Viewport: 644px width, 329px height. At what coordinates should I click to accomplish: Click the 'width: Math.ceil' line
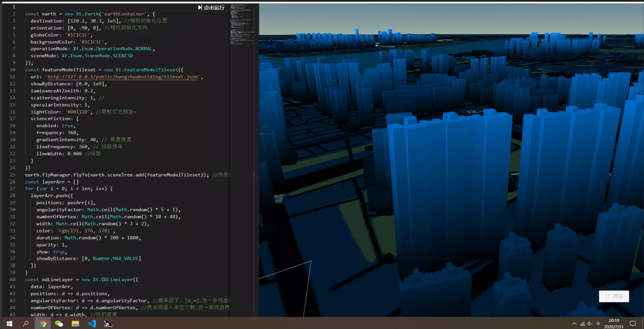tap(93, 224)
